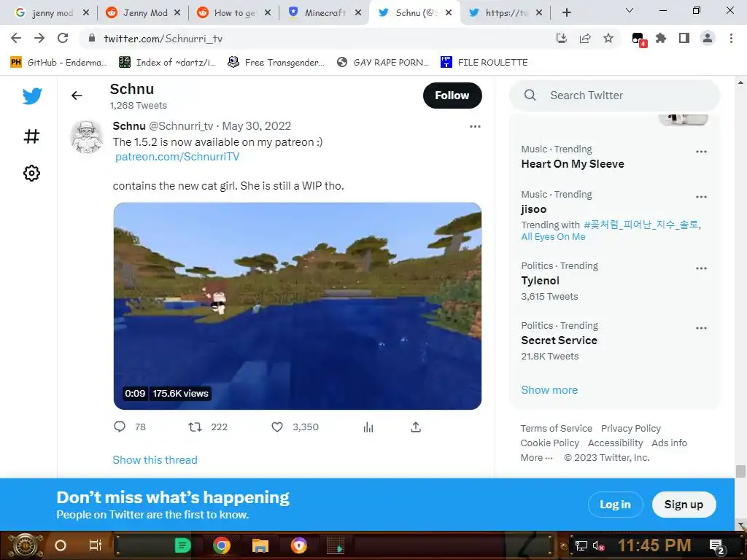Navigate back with browser back arrow
The image size is (747, 560).
(x=16, y=38)
